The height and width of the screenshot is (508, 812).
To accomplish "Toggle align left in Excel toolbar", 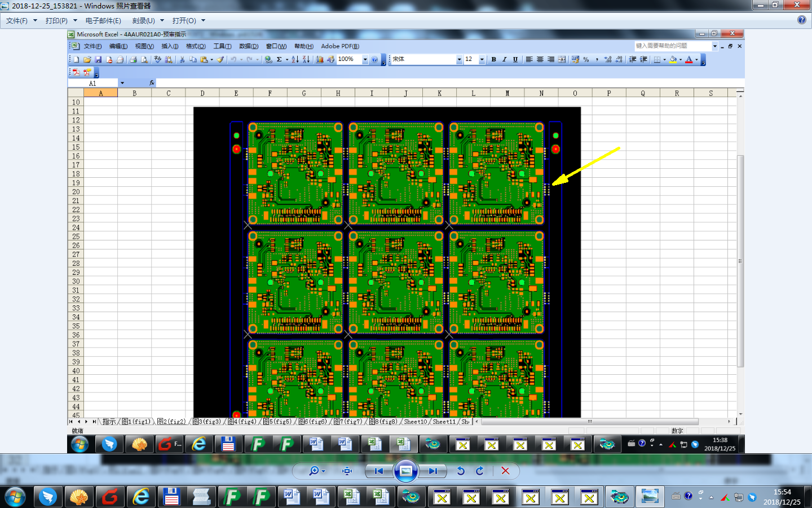I will point(529,59).
